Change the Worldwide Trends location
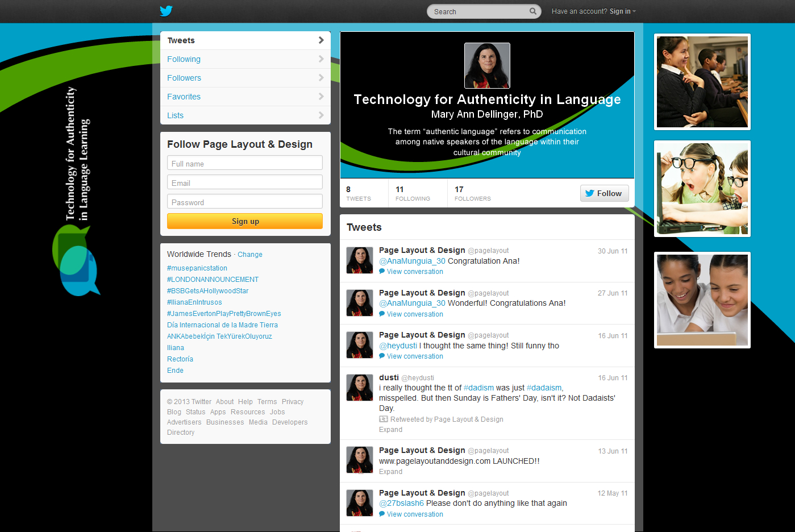795x532 pixels. coord(250,255)
